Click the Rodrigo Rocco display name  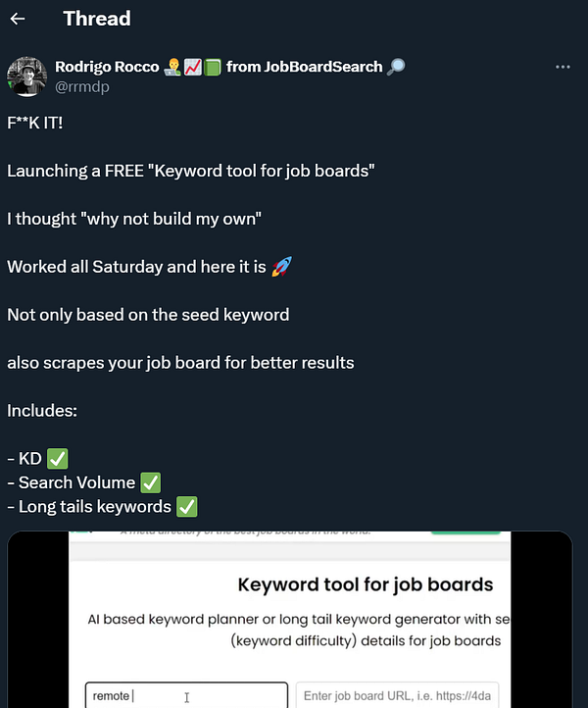coord(107,67)
